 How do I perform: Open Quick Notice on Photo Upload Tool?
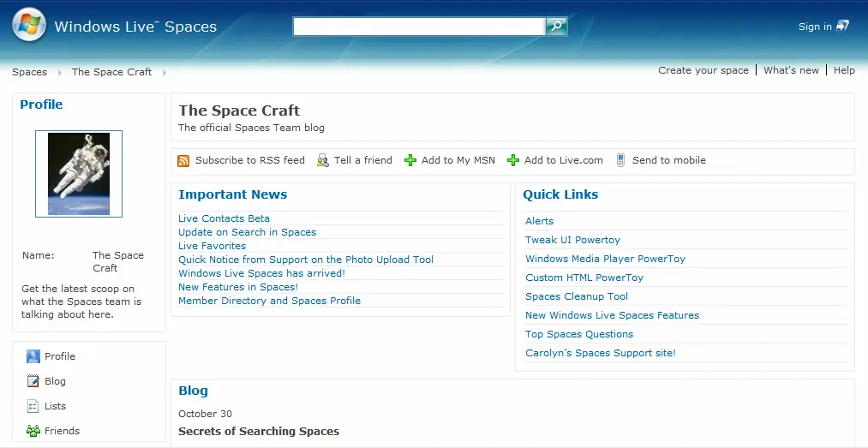[x=306, y=260]
